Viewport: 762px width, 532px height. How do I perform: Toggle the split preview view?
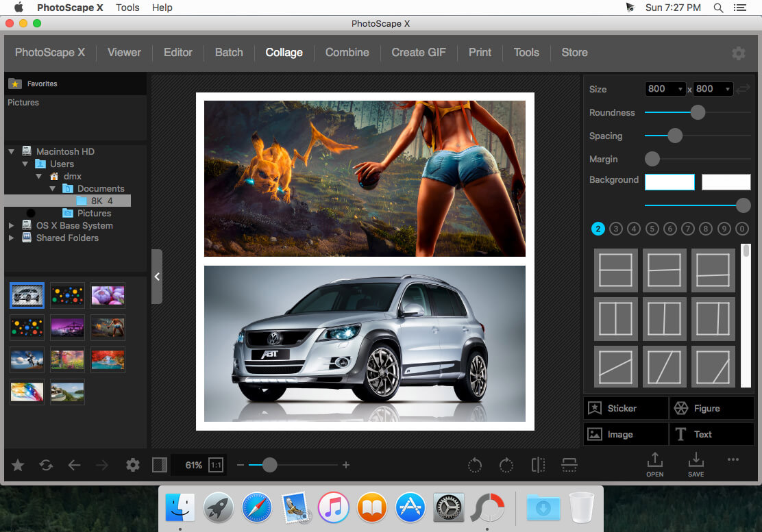(159, 465)
